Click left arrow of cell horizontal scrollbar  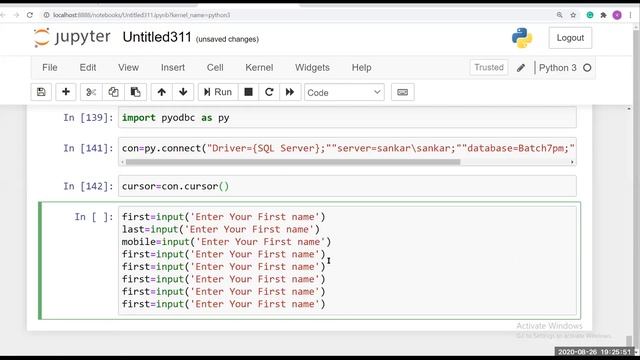pos(122,162)
